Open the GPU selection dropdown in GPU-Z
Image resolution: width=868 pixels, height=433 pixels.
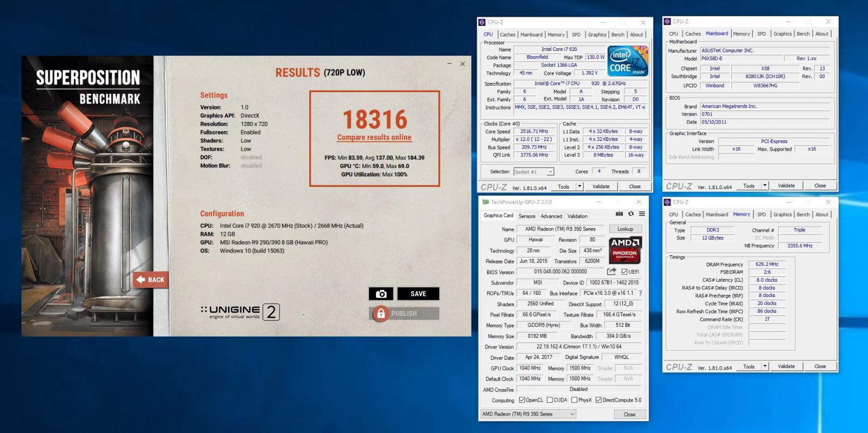529,414
